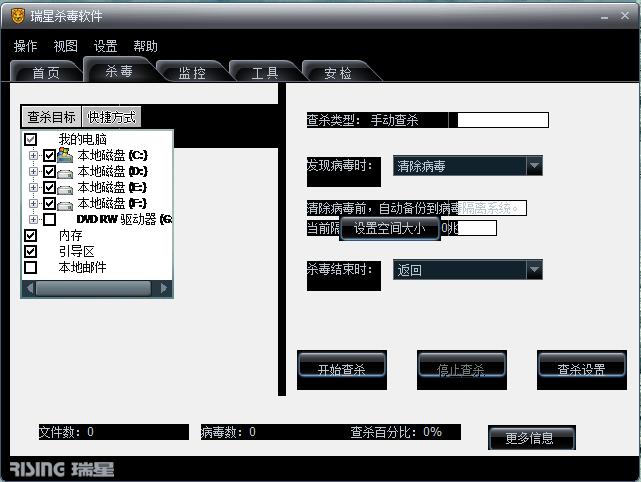Minimize the Rising antivirus window

click(x=605, y=17)
